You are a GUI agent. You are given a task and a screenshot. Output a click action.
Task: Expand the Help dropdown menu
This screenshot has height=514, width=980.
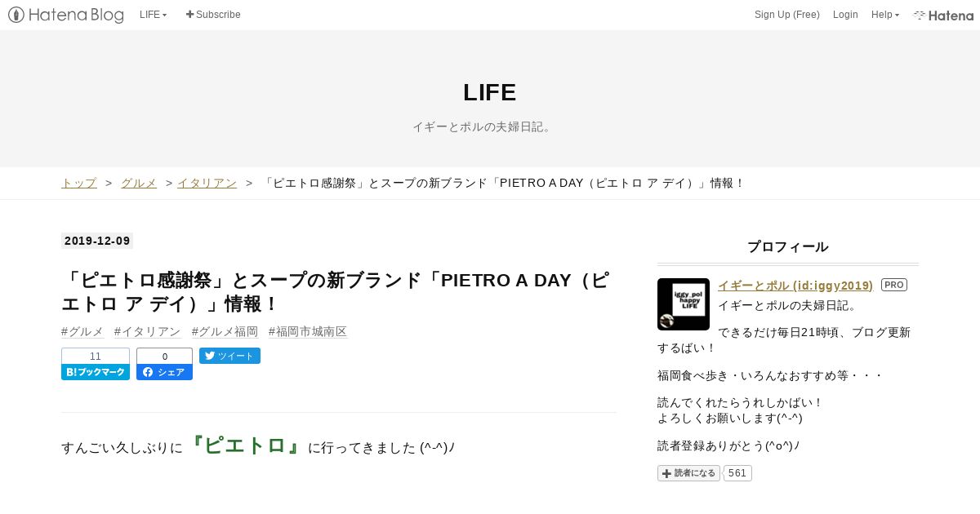pos(885,15)
